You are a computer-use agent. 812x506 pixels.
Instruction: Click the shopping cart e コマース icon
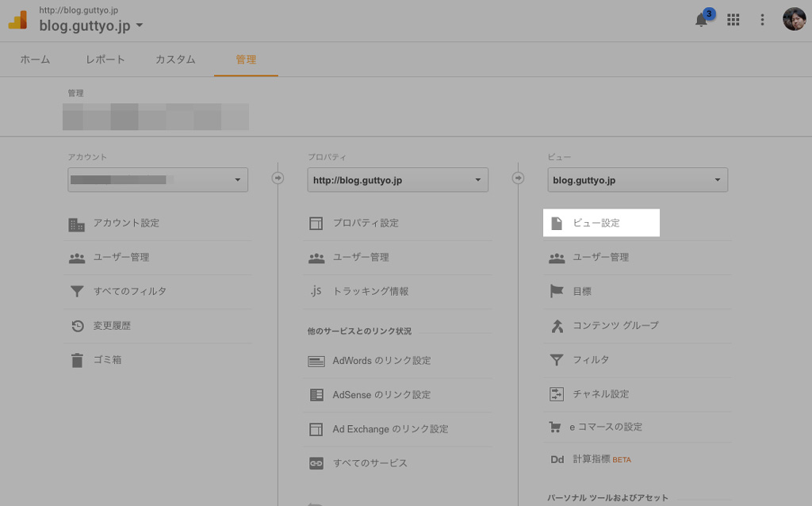(557, 427)
